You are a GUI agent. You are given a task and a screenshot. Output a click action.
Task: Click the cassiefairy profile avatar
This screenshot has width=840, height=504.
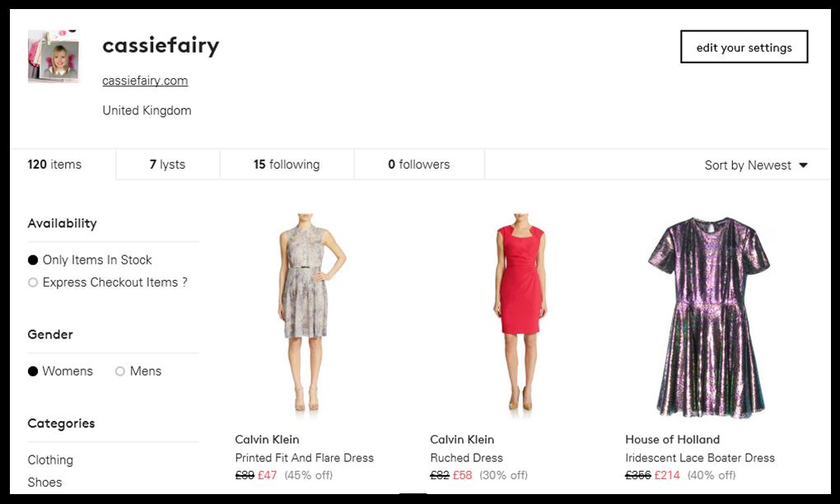coord(54,57)
